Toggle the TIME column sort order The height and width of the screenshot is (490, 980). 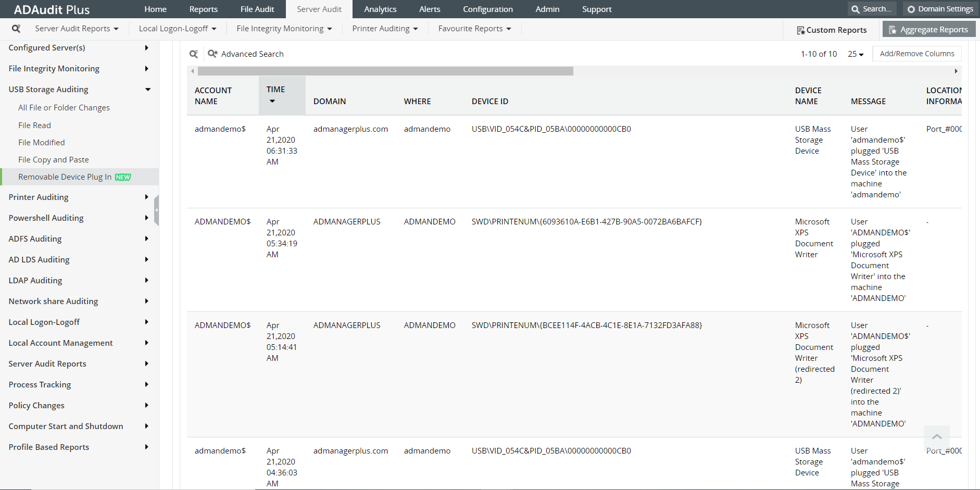coord(272,101)
